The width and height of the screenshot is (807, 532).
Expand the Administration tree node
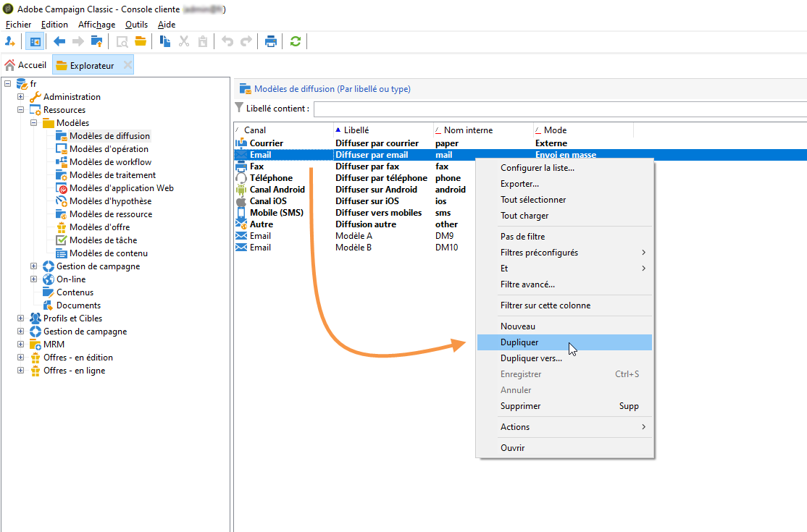tap(21, 97)
